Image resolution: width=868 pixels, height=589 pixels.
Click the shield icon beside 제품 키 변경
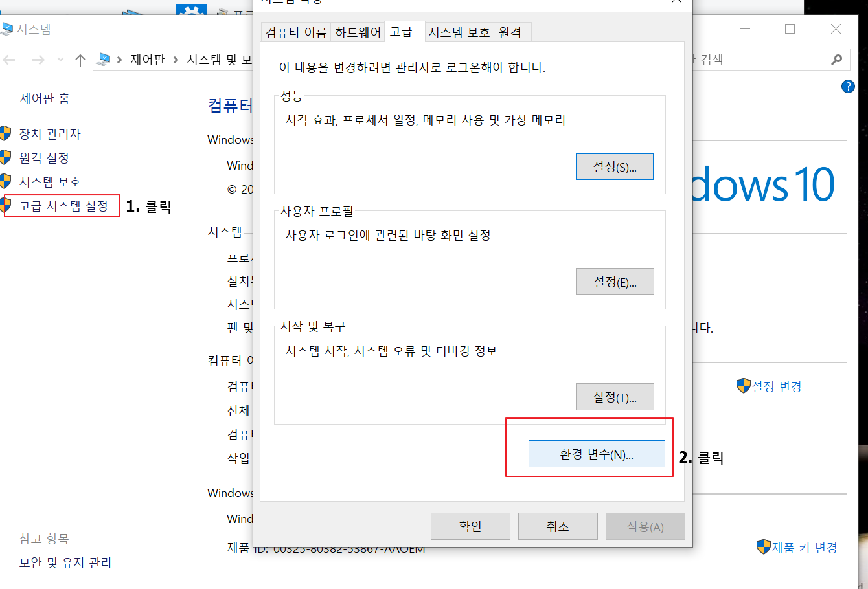click(764, 547)
